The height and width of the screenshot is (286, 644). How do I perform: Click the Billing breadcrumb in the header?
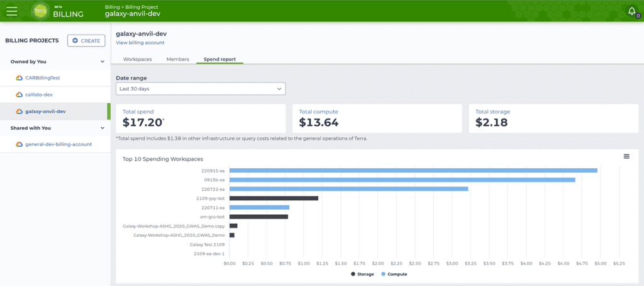113,7
